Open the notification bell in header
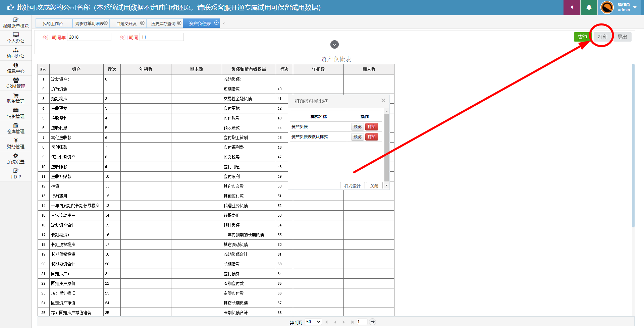The width and height of the screenshot is (644, 328). 589,7
